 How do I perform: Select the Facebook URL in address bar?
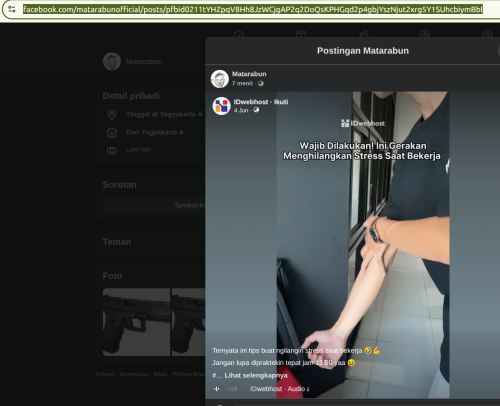coord(253,9)
